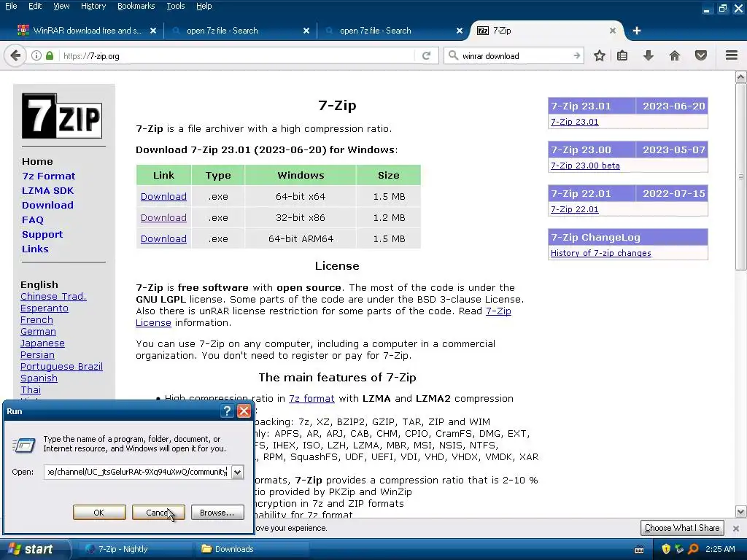Click the taskbar clock showing 2:25 AM
This screenshot has height=560, width=747.
coord(720,549)
